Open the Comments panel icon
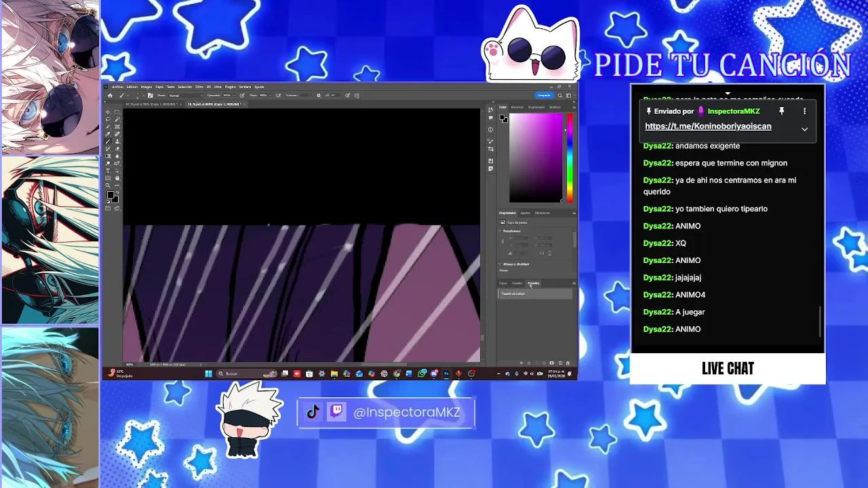The height and width of the screenshot is (488, 868). (490, 118)
